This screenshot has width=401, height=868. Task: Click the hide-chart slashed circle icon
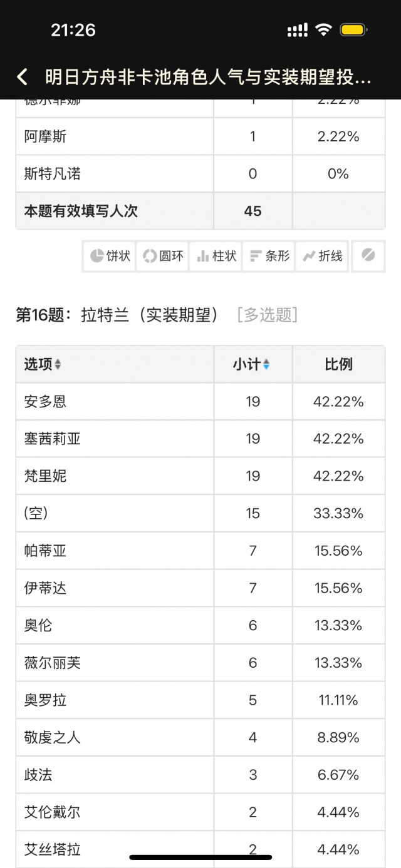[x=368, y=256]
